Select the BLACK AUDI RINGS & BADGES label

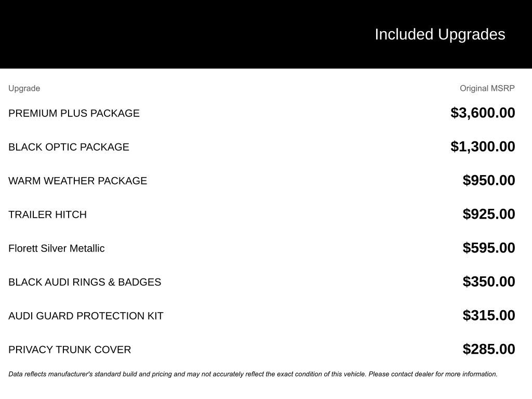click(85, 282)
